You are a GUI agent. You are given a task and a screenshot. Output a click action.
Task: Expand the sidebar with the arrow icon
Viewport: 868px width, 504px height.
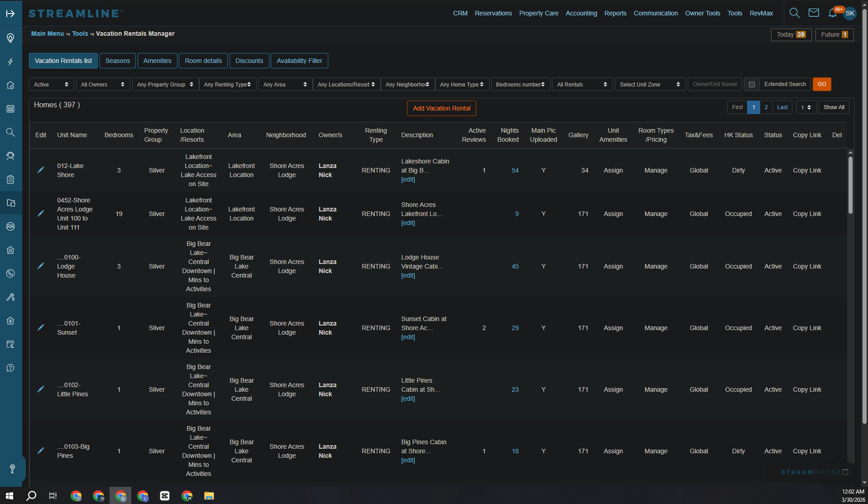point(10,14)
